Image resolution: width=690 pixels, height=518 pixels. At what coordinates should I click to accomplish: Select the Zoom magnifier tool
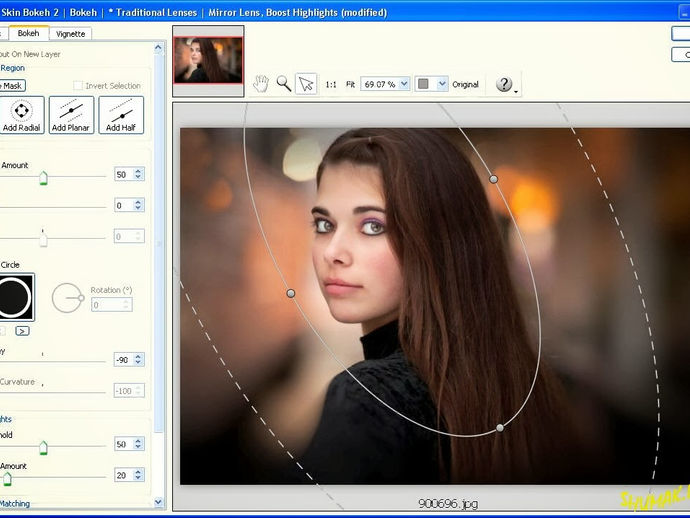tap(283, 84)
